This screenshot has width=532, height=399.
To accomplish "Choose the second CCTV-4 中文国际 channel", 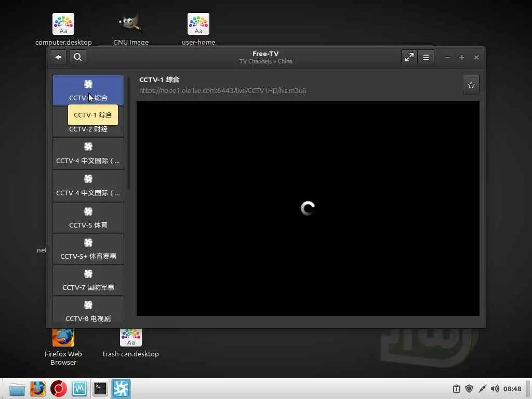I will tap(88, 185).
